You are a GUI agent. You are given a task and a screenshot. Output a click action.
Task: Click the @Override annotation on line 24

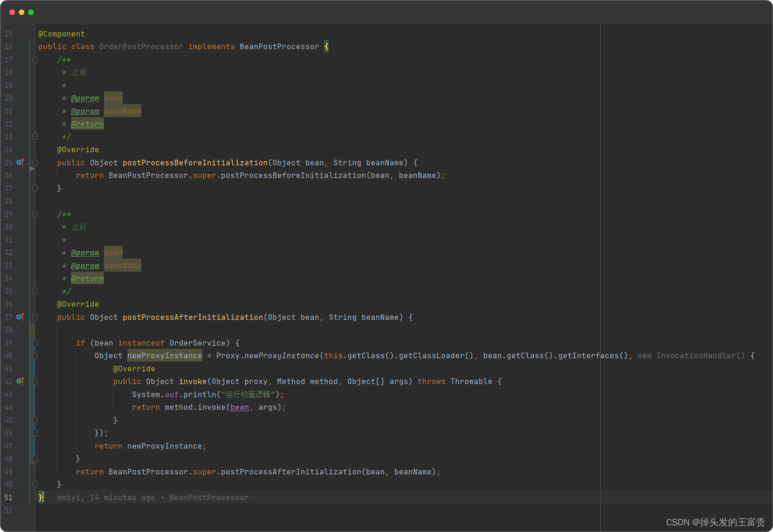[x=78, y=149]
